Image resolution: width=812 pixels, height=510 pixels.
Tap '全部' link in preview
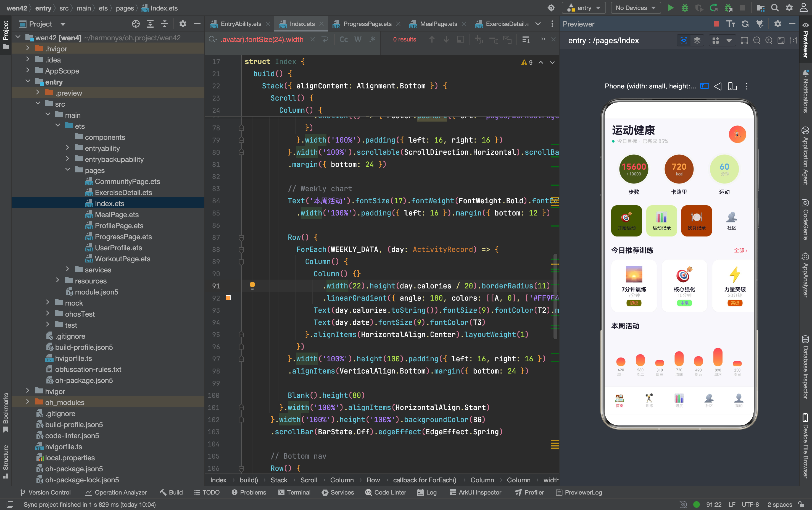740,250
